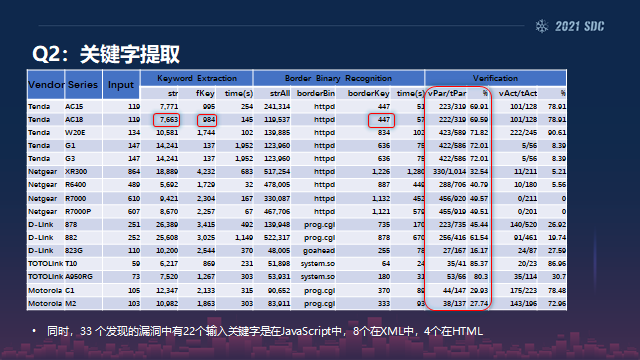Select the 'R7000P' series cell
640x360 pixels.
coord(78,211)
